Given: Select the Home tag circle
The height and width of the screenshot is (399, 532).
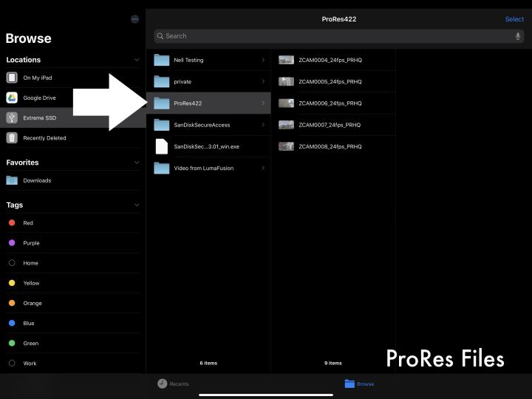Looking at the screenshot, I should tap(12, 263).
